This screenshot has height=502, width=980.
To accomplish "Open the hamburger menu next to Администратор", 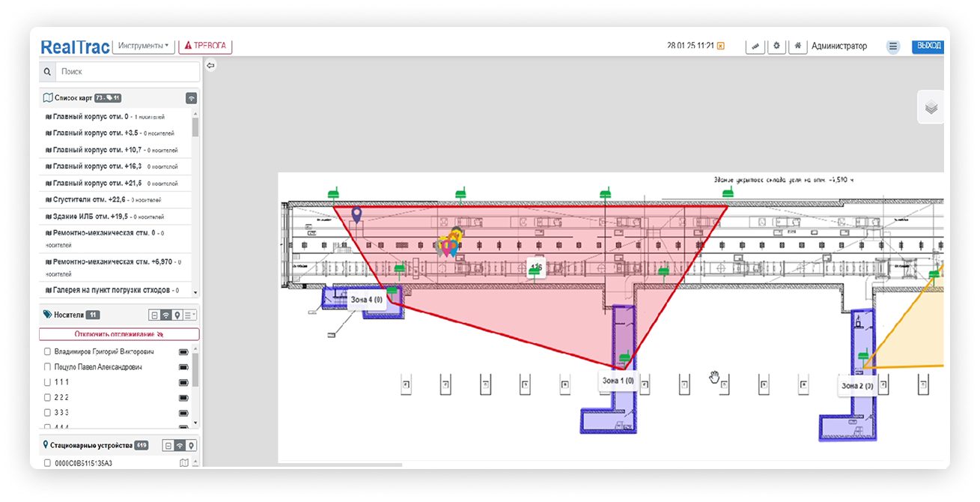I will coord(893,46).
